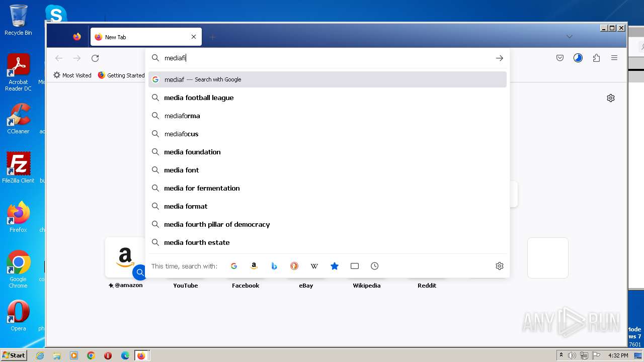Click the Firefox View icon in tab bar
Image resolution: width=644 pixels, height=362 pixels.
[x=77, y=37]
